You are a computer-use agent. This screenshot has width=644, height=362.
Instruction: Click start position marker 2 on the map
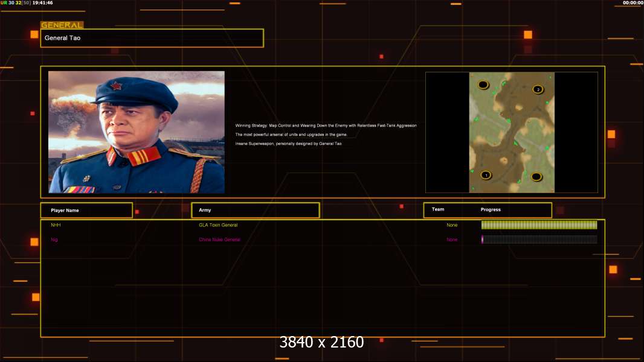[x=538, y=89]
